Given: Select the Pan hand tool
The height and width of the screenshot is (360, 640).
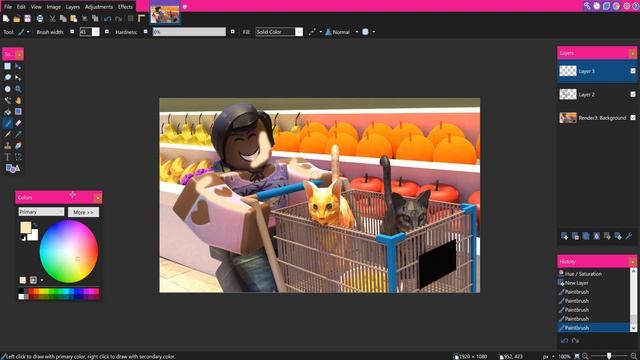Looking at the screenshot, I should (18, 100).
